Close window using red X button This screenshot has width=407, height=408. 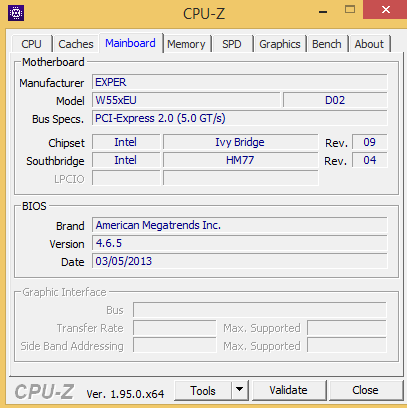tap(386, 10)
